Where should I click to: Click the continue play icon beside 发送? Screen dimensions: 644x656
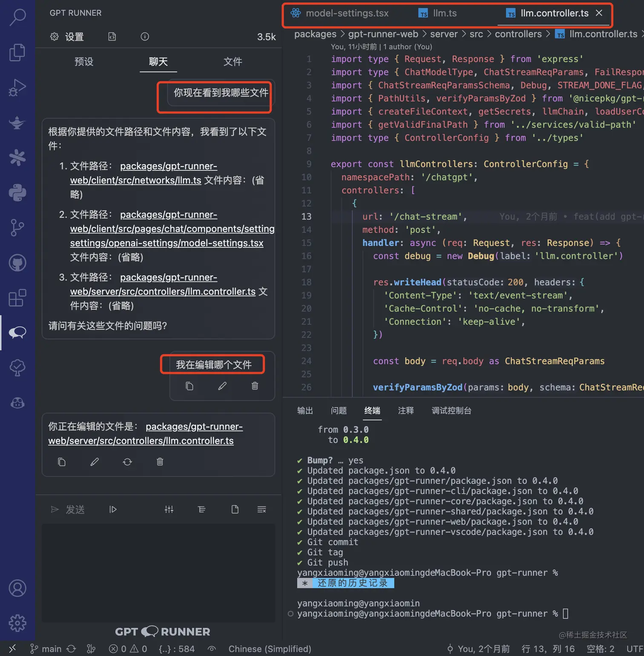[113, 510]
